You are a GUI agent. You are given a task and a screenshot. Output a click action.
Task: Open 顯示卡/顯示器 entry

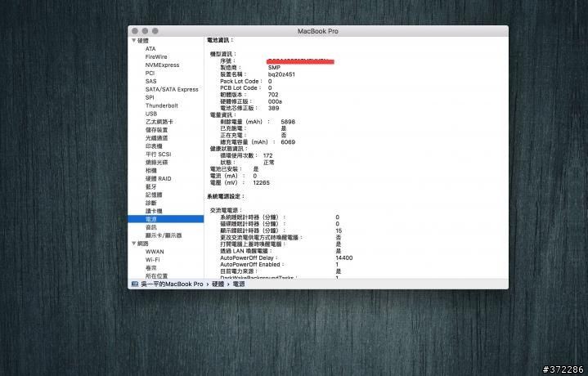click(x=164, y=235)
